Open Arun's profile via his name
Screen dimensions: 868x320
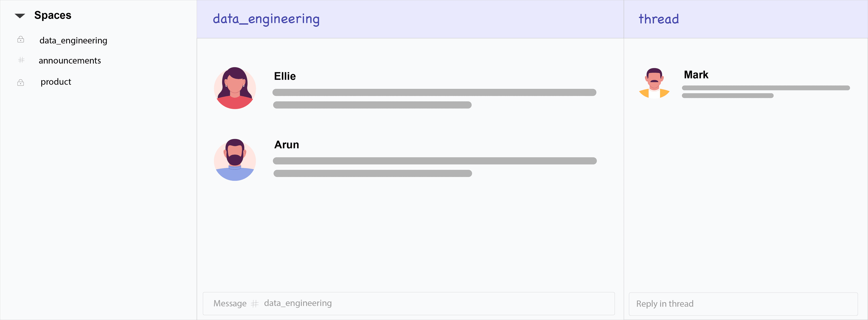(286, 145)
